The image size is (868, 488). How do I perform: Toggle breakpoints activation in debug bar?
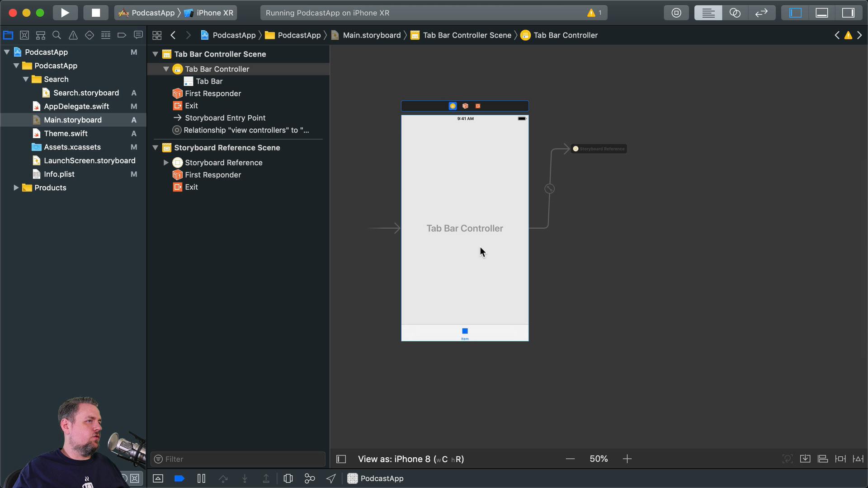[x=179, y=479]
